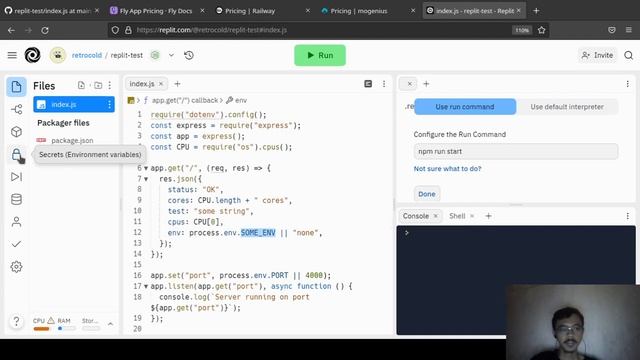Image resolution: width=640 pixels, height=360 pixels.
Task: Select Use default interpreter option
Action: tap(567, 107)
